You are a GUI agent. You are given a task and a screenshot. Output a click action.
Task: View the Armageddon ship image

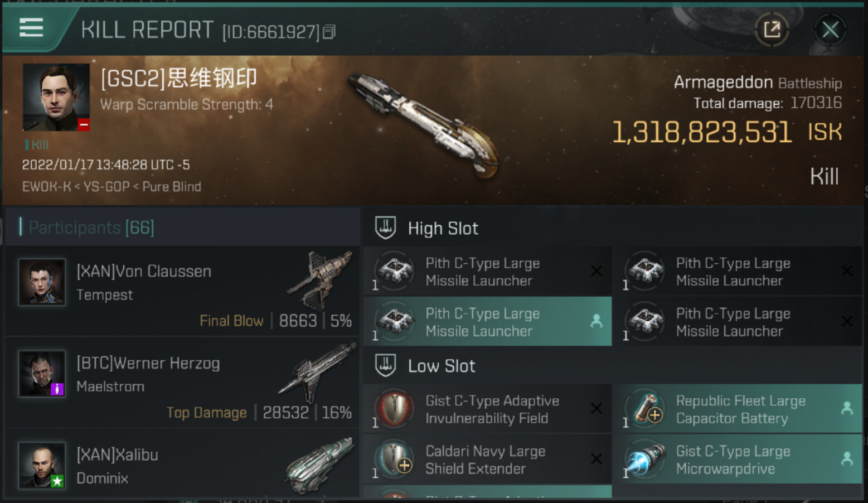coord(424,125)
